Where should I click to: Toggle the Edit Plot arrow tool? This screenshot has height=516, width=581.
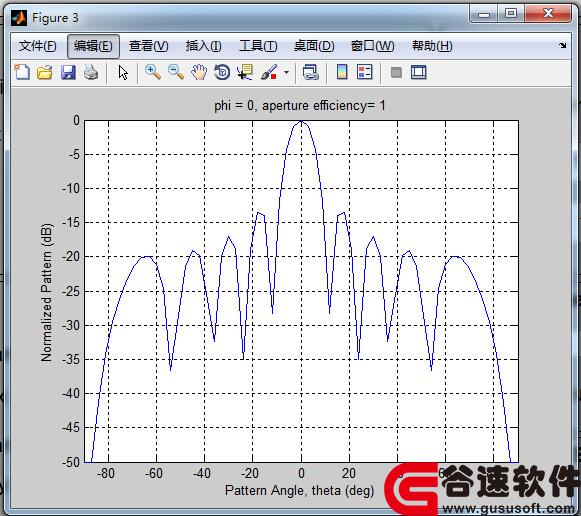tap(123, 72)
